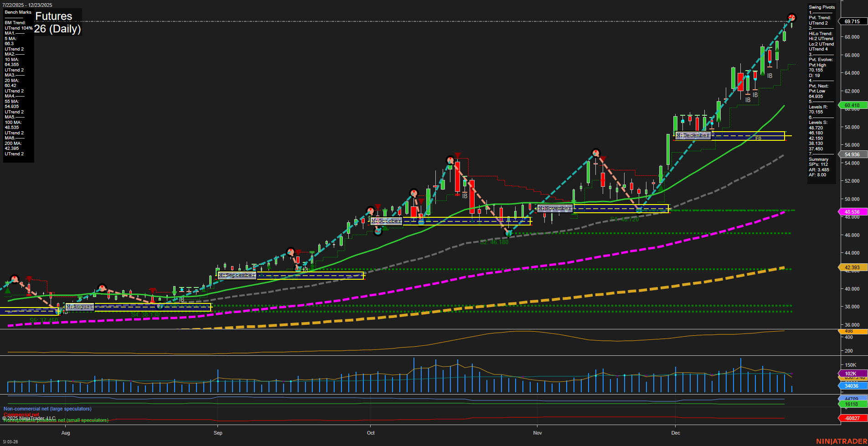Screen dimensions: 868x446
Task: Toggle the Non-commercial net indicator label
Action: coord(47,409)
